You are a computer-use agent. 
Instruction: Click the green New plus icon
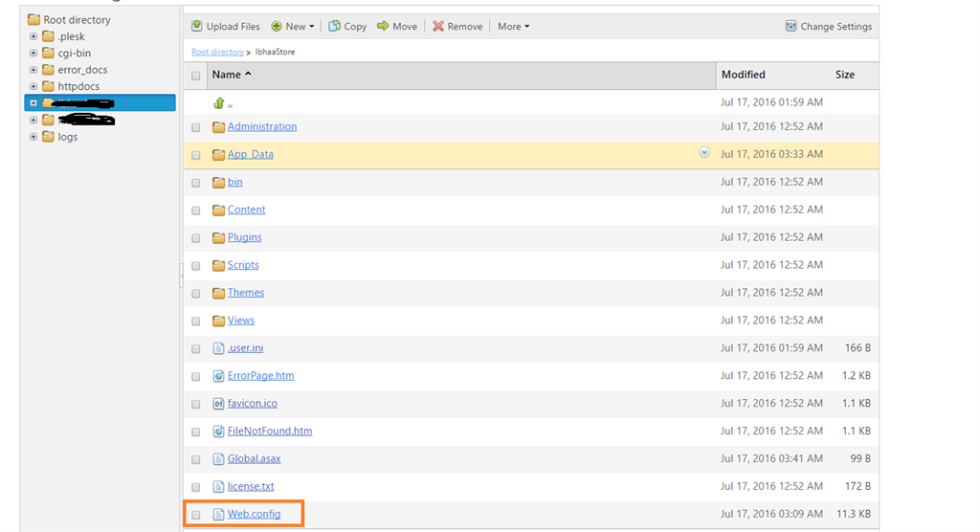[x=277, y=26]
